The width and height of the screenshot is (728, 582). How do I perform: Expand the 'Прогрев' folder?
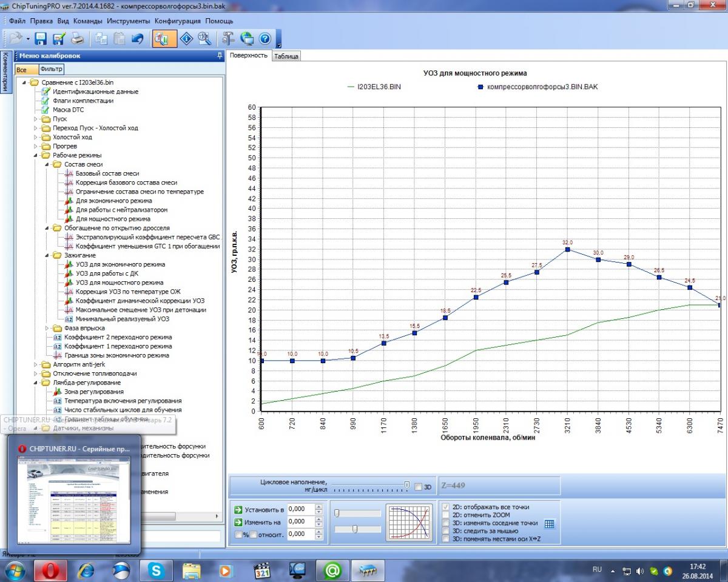click(x=35, y=146)
